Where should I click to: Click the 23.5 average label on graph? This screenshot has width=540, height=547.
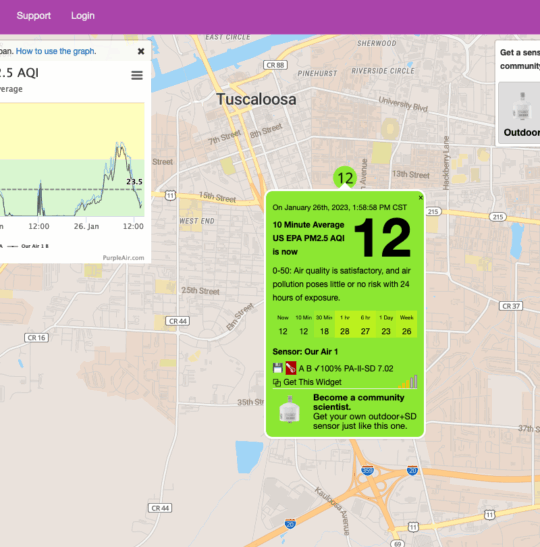click(134, 182)
